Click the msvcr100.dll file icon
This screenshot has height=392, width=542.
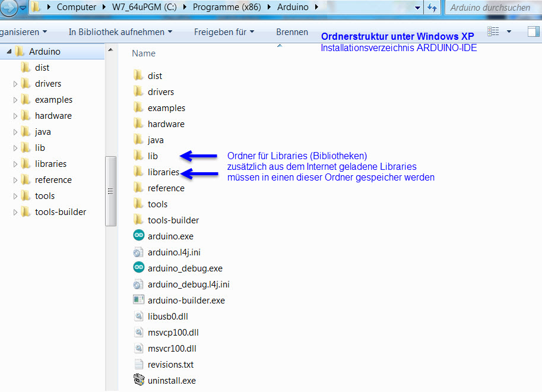coord(138,348)
